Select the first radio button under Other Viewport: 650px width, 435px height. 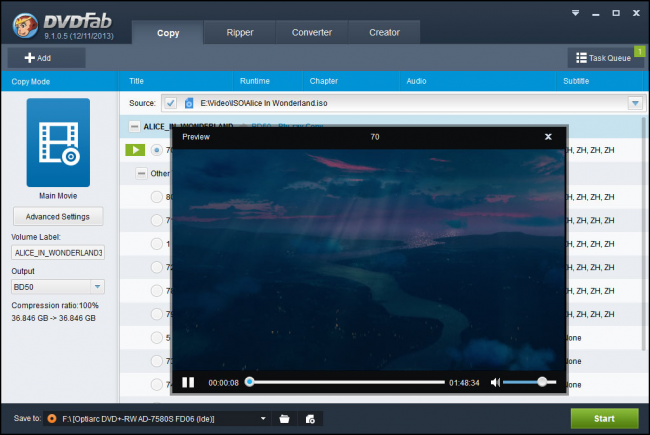point(156,197)
